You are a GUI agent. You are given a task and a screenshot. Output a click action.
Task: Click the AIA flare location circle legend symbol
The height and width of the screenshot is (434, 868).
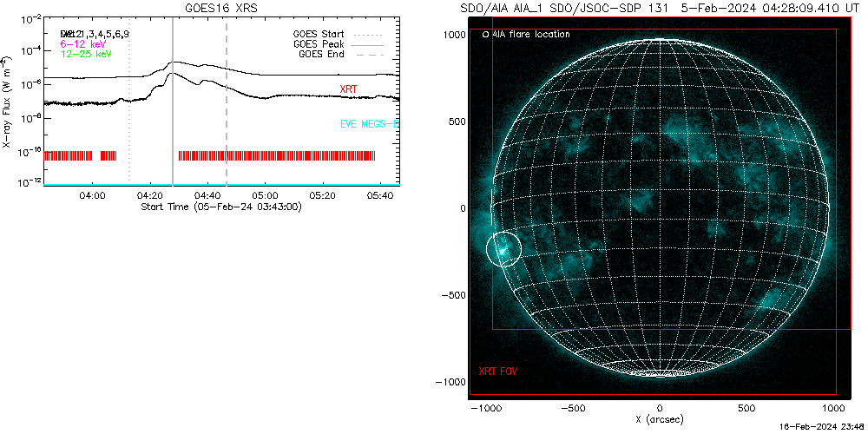pyautogui.click(x=485, y=35)
